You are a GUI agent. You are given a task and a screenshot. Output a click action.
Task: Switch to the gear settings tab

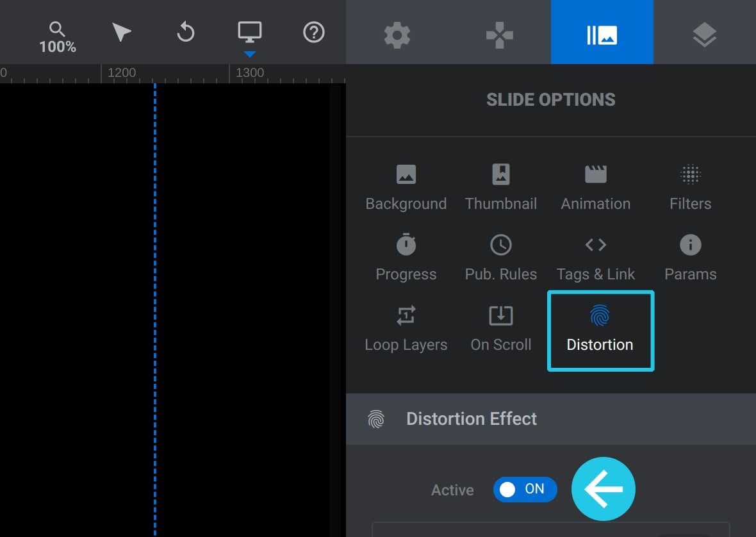(x=397, y=35)
